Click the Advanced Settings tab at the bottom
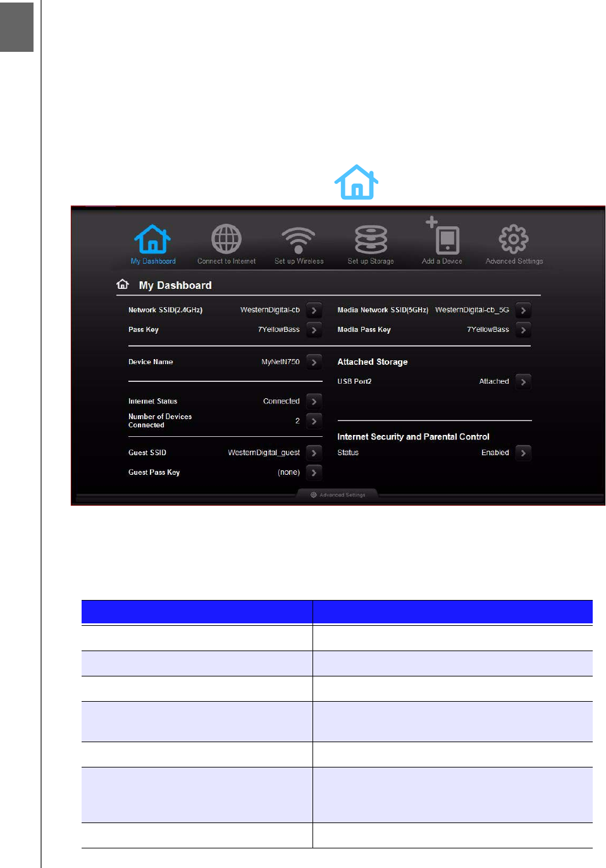The height and width of the screenshot is (868, 606). pos(338,495)
